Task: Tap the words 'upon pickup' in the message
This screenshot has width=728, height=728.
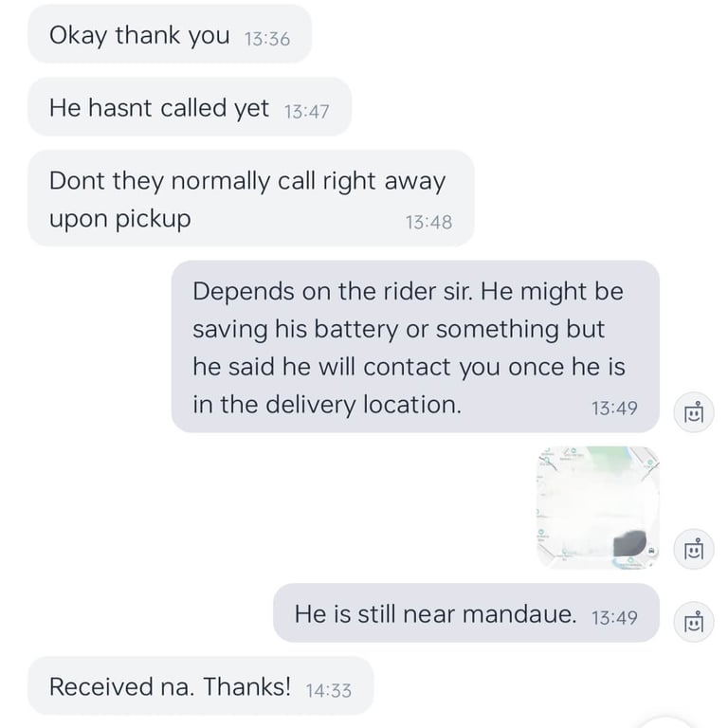Action: pos(119,219)
